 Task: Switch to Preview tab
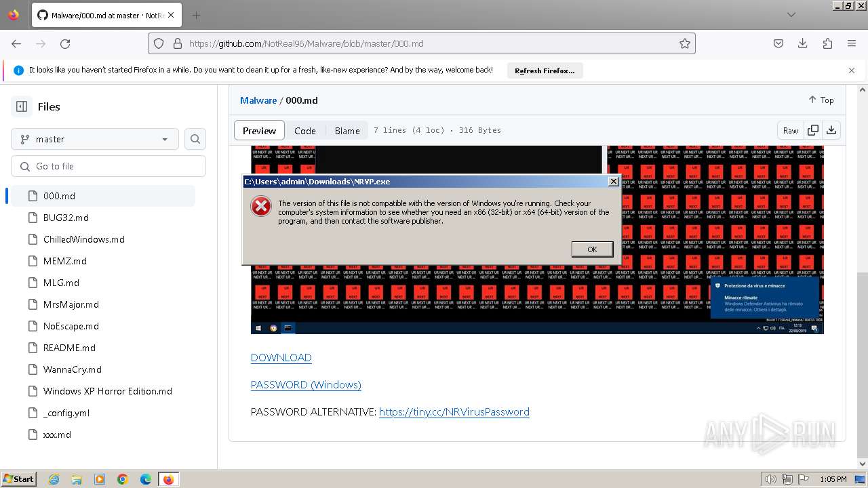(x=259, y=131)
